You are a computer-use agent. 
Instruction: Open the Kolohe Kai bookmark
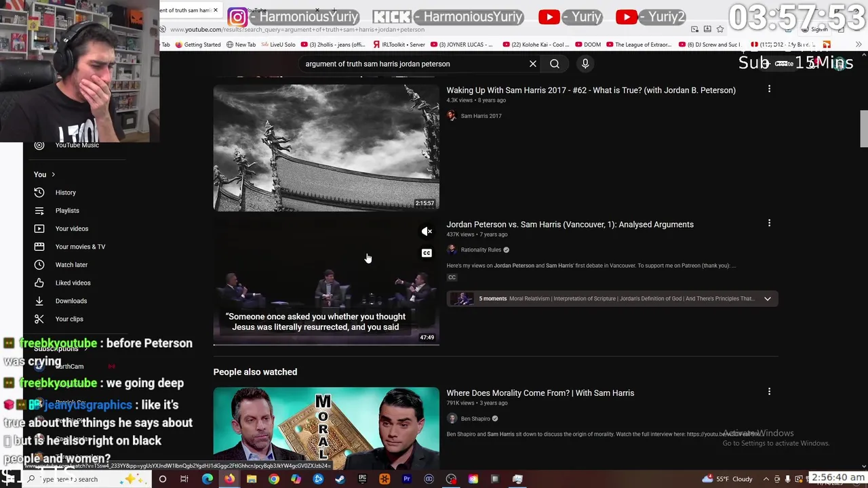tap(536, 45)
